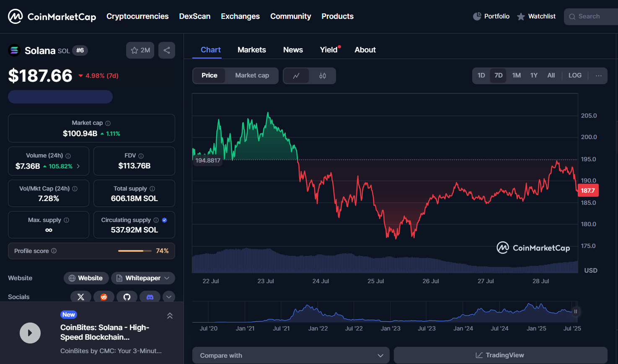The image size is (618, 364).
Task: Open the Cryptocurrencies menu
Action: (x=137, y=16)
